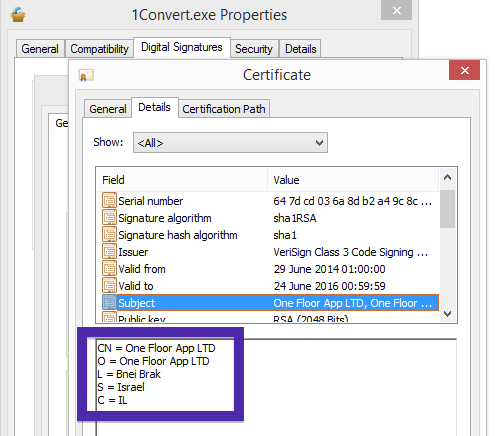The height and width of the screenshot is (436, 495).
Task: Open the Compatibility tab in Properties
Action: pyautogui.click(x=99, y=49)
